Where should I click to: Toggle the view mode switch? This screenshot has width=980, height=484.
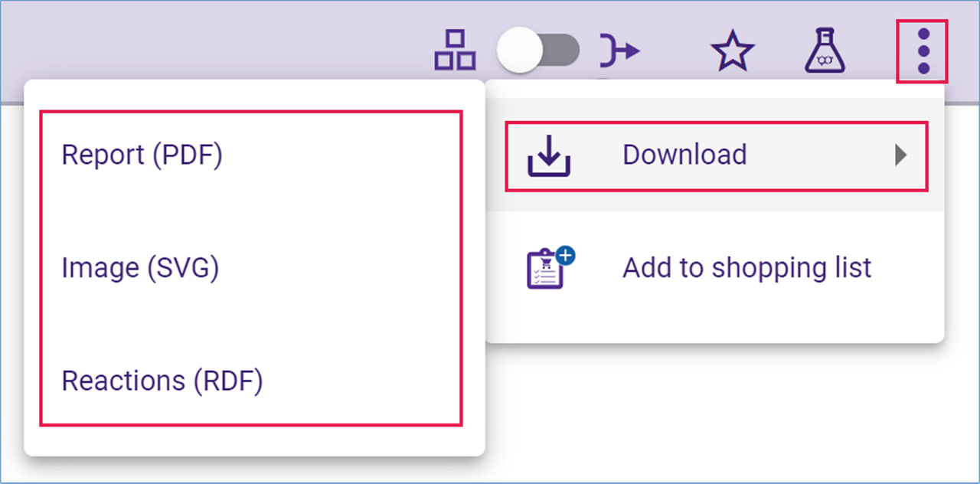coord(538,51)
